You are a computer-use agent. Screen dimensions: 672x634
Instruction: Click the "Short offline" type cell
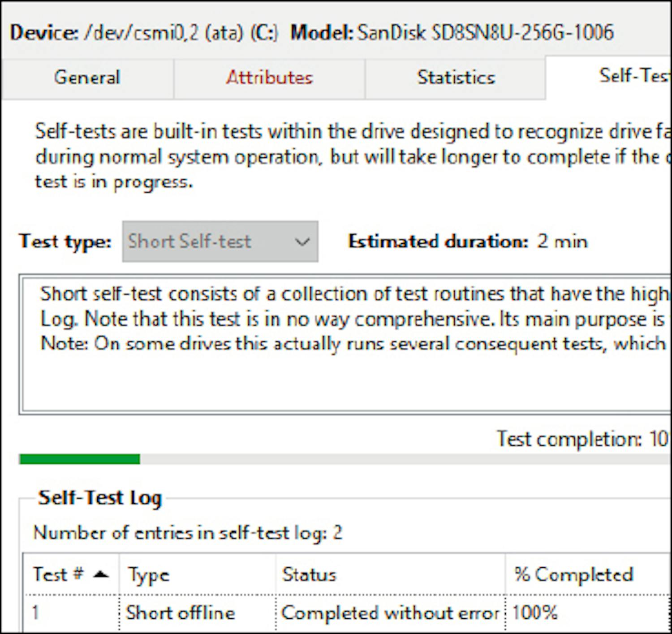(x=180, y=612)
